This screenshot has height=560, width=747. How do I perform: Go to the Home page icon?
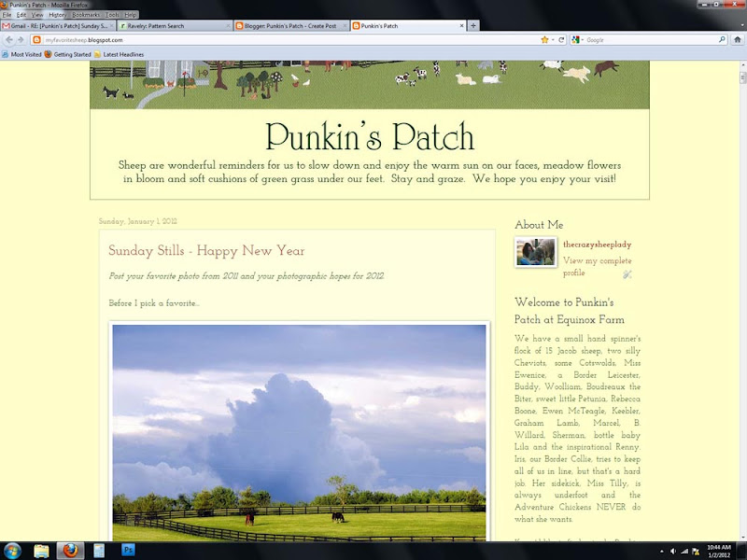click(x=737, y=40)
